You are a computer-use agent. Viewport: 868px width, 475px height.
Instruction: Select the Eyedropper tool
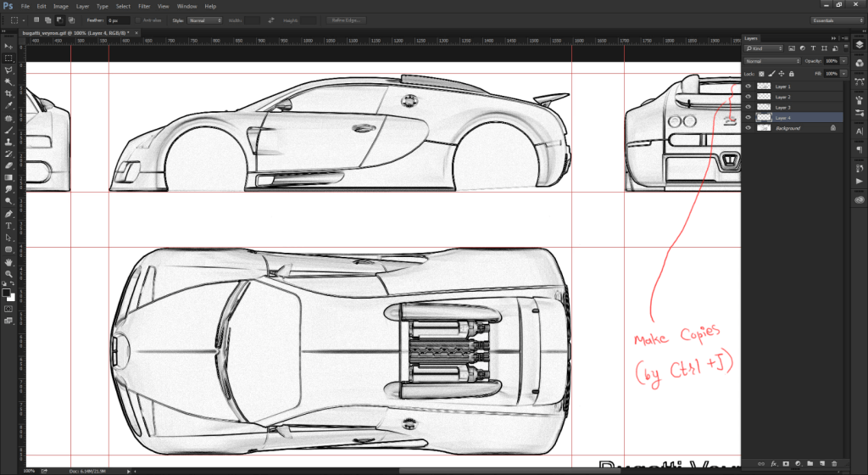(8, 105)
